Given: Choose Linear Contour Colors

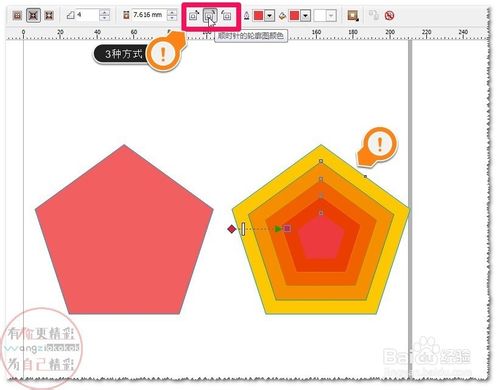Looking at the screenshot, I should click(x=194, y=15).
